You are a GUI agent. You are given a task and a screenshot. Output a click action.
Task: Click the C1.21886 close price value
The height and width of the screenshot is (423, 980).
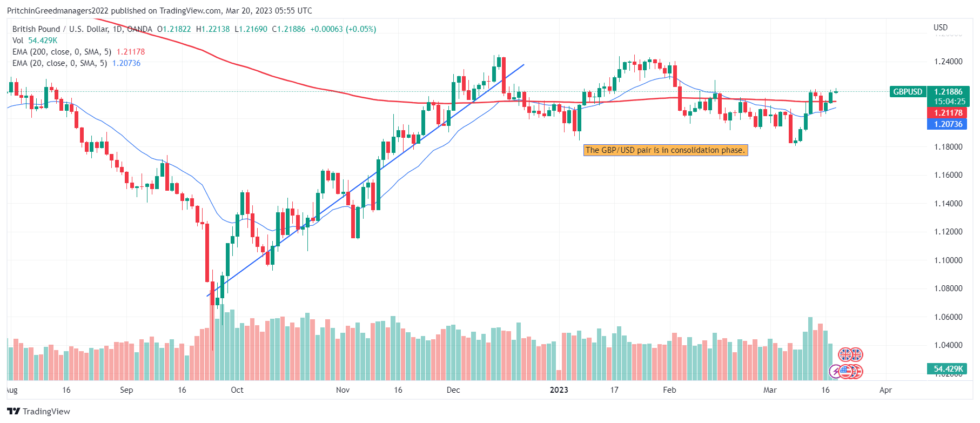coord(288,29)
